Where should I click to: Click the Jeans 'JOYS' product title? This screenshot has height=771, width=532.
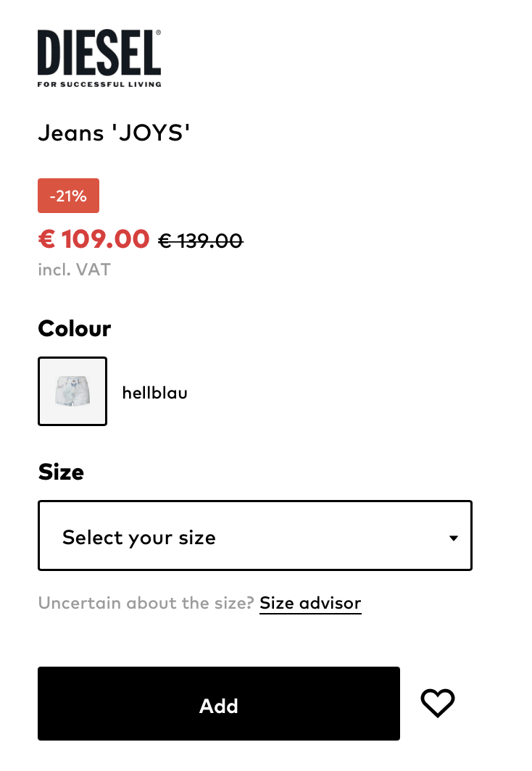click(x=114, y=133)
